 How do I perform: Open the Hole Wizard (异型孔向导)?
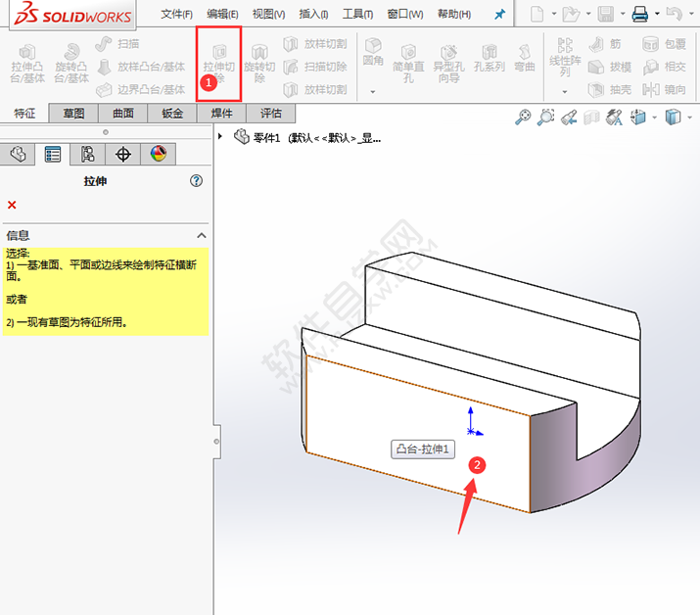click(x=448, y=64)
